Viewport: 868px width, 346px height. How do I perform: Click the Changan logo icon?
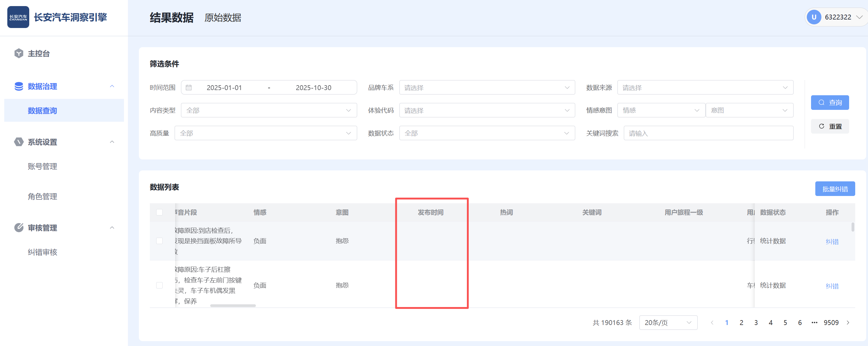tap(18, 17)
